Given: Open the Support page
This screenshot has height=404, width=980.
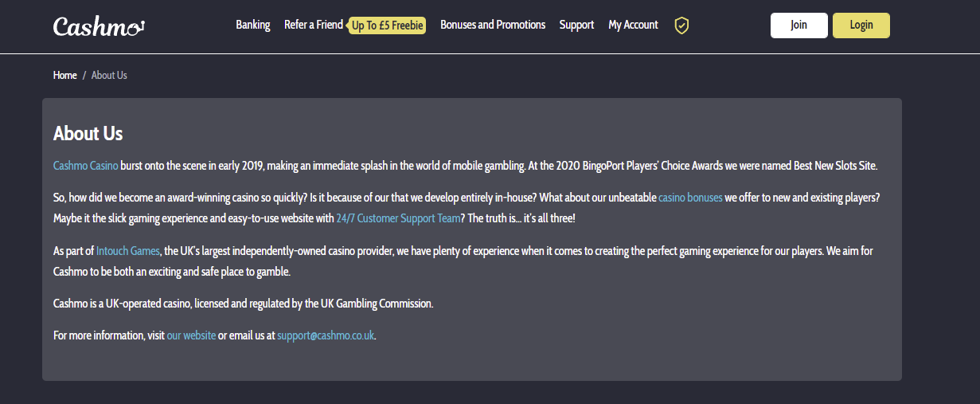Looking at the screenshot, I should [576, 25].
